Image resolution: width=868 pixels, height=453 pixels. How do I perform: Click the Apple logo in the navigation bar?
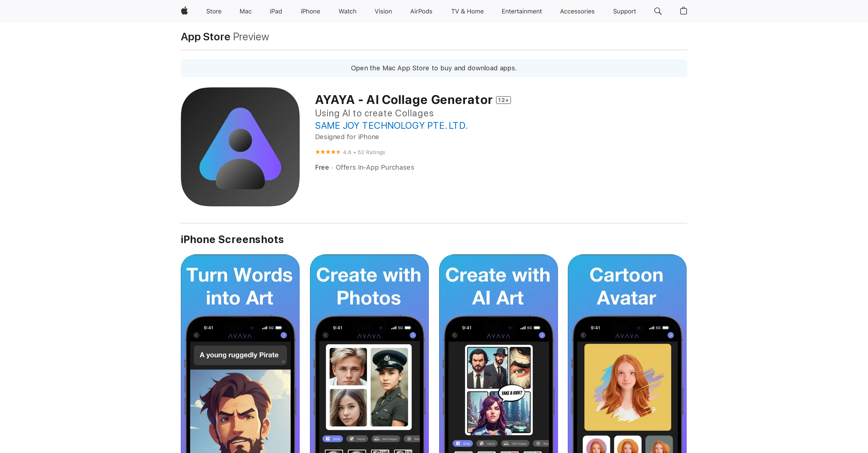[184, 11]
